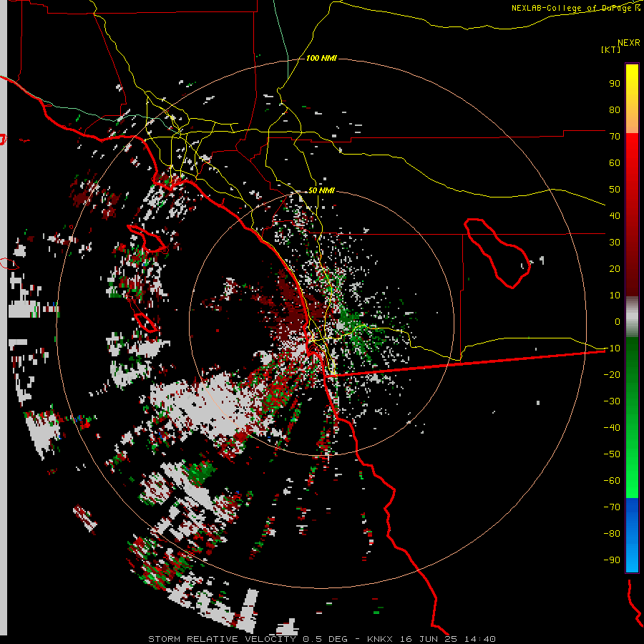Pick the gray zero-velocity segment of color bar

(632, 317)
